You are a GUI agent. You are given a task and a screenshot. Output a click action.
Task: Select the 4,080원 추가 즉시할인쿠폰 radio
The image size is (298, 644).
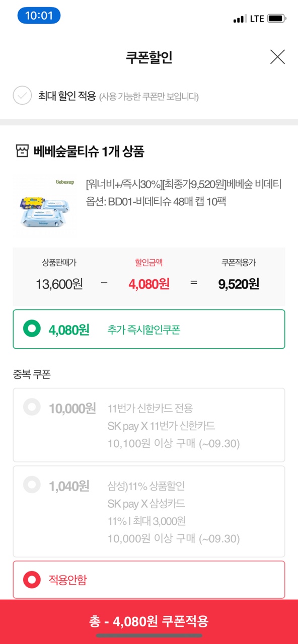[x=32, y=330]
